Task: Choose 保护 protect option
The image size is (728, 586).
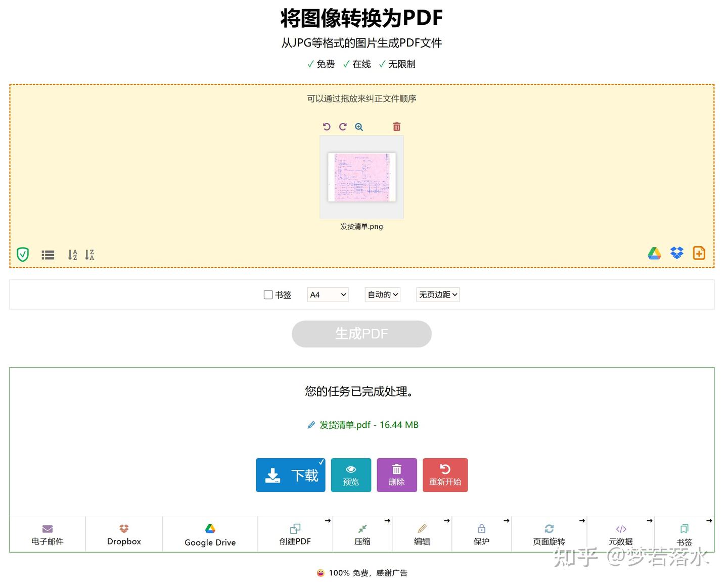Action: pyautogui.click(x=482, y=534)
